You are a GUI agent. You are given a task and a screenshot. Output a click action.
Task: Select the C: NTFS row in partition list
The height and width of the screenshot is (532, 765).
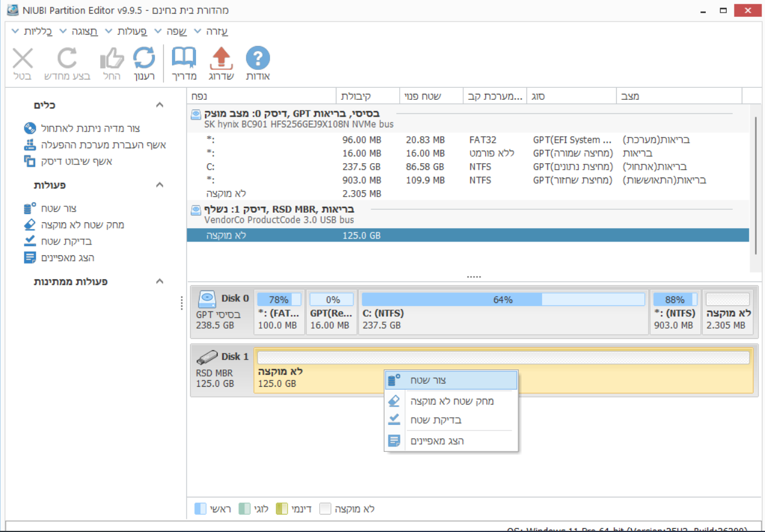pos(359,167)
